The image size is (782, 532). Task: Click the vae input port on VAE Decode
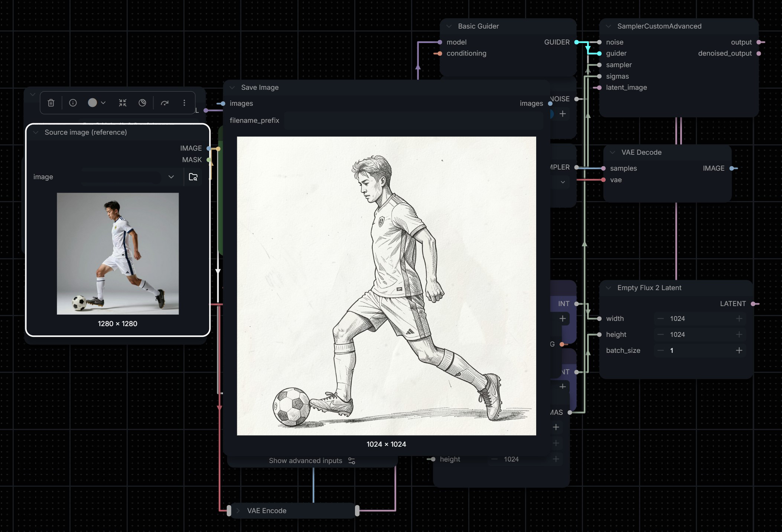[603, 180]
